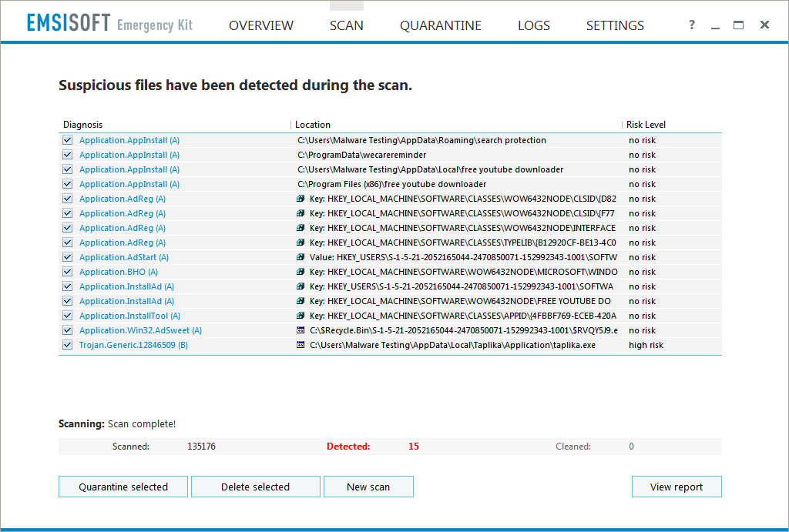Click the Delete selected button
This screenshot has width=789, height=532.
[256, 487]
